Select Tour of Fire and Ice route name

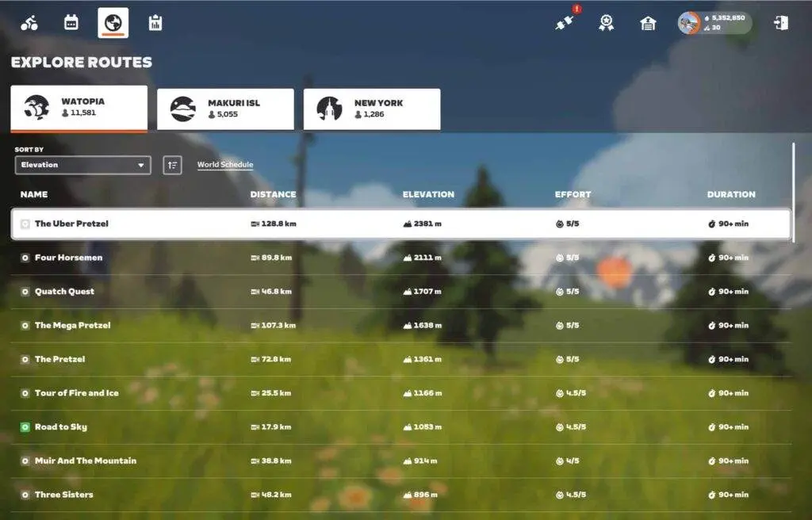point(77,393)
